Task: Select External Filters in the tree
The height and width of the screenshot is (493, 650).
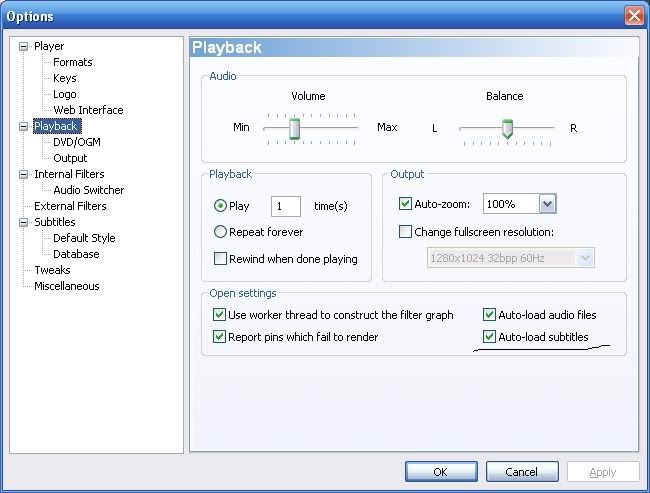Action: 70,206
